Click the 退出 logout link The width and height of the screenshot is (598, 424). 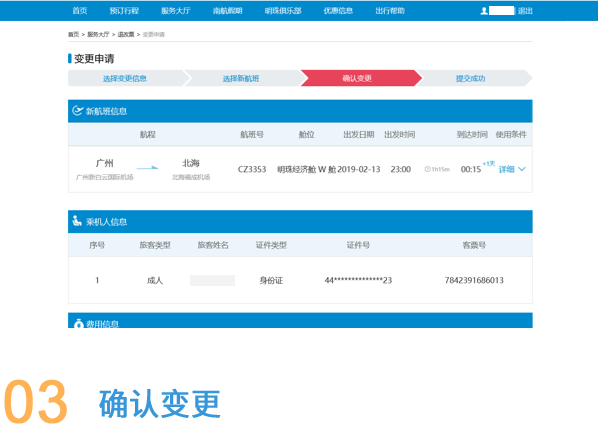pyautogui.click(x=525, y=11)
